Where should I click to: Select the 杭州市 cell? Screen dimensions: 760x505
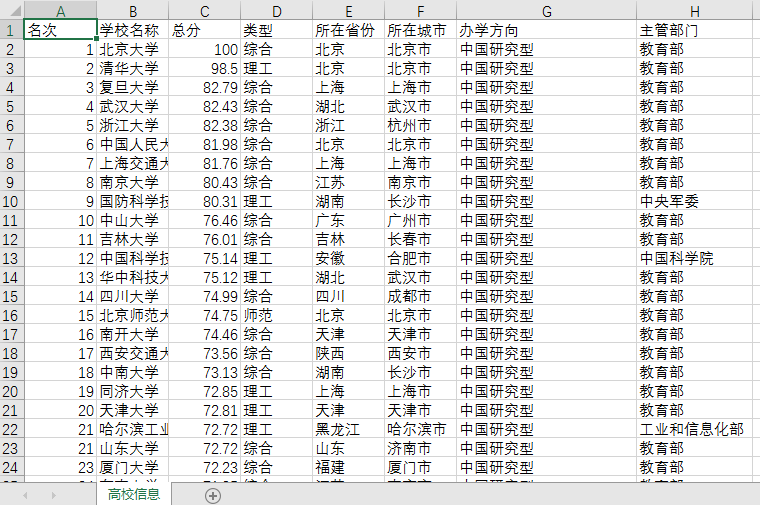coord(420,125)
